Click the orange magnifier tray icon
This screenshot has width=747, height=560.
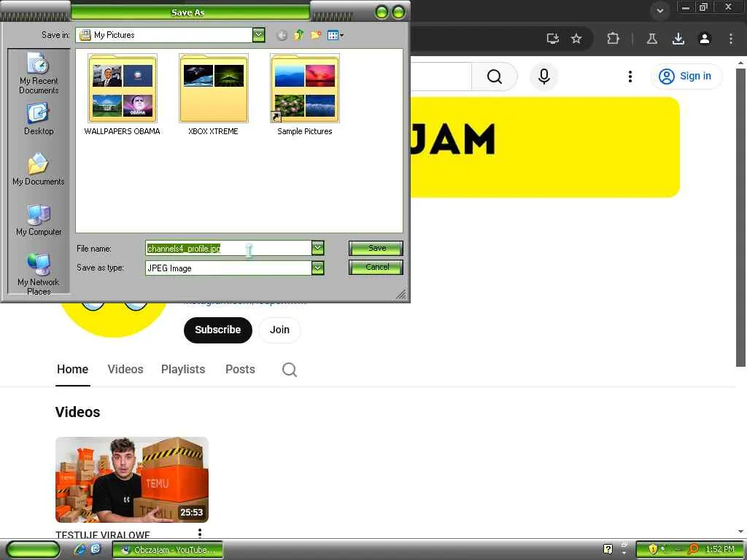[694, 550]
